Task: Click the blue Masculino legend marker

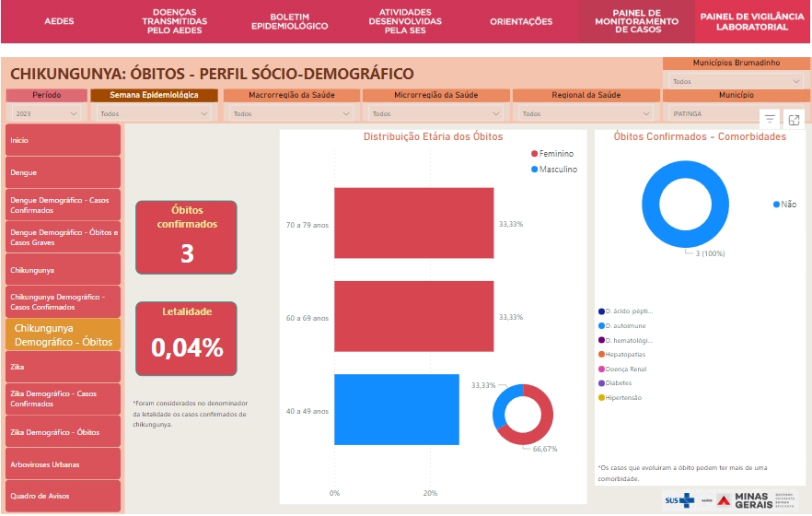Action: 534,170
